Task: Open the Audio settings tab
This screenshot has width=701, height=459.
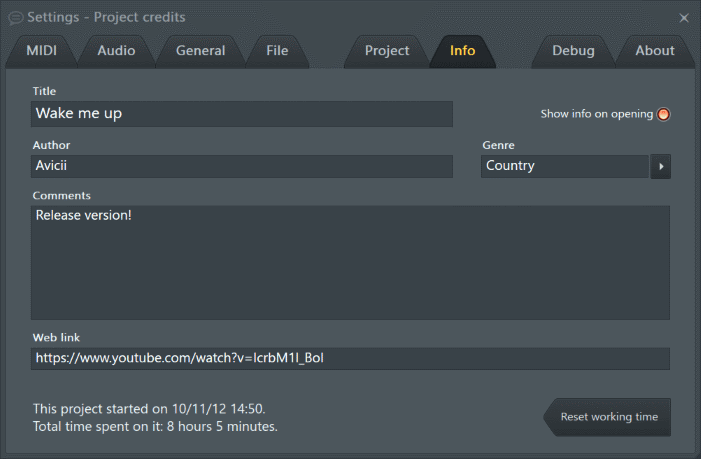Action: (x=116, y=51)
